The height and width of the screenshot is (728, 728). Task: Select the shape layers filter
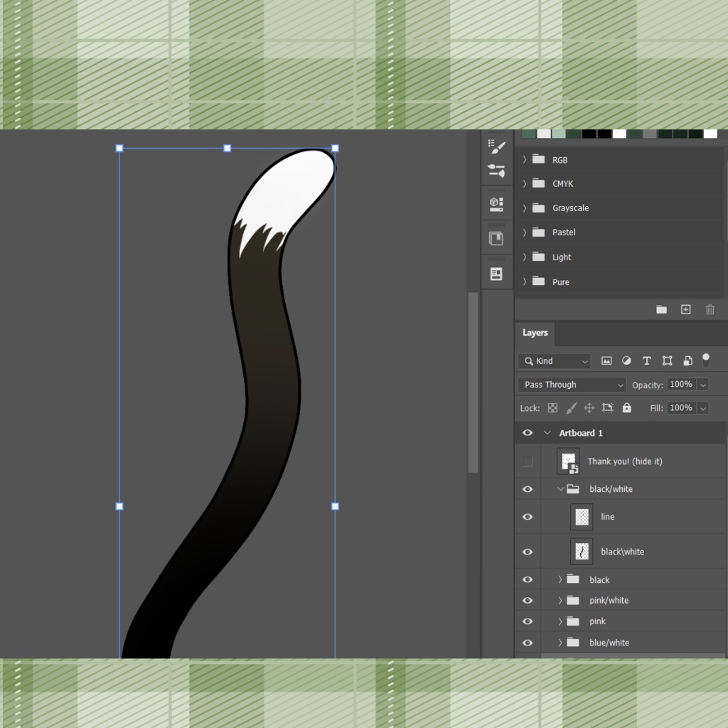click(x=667, y=360)
